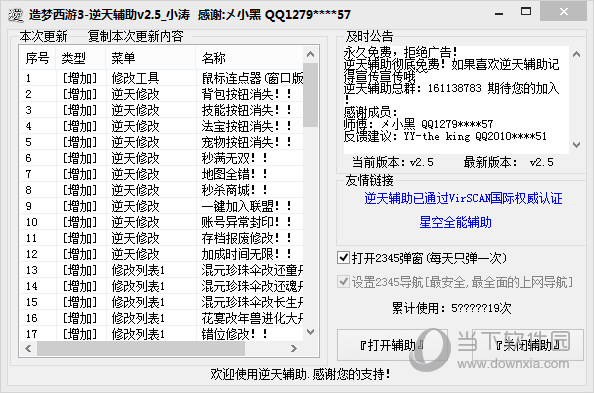Screen dimensions: 594x393
Task: Select row 秒杀商城
Action: [161, 190]
